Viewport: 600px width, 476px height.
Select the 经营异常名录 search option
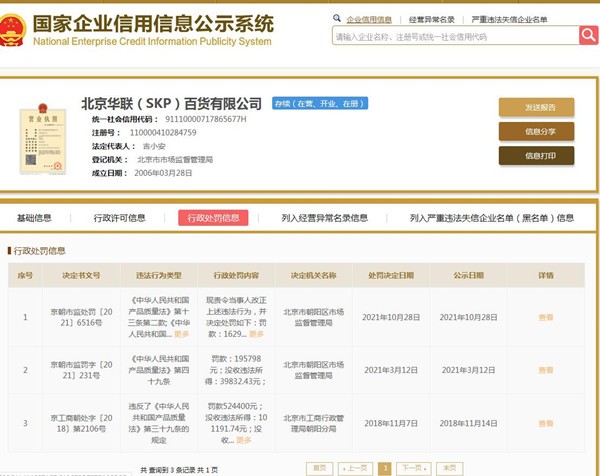[x=432, y=19]
